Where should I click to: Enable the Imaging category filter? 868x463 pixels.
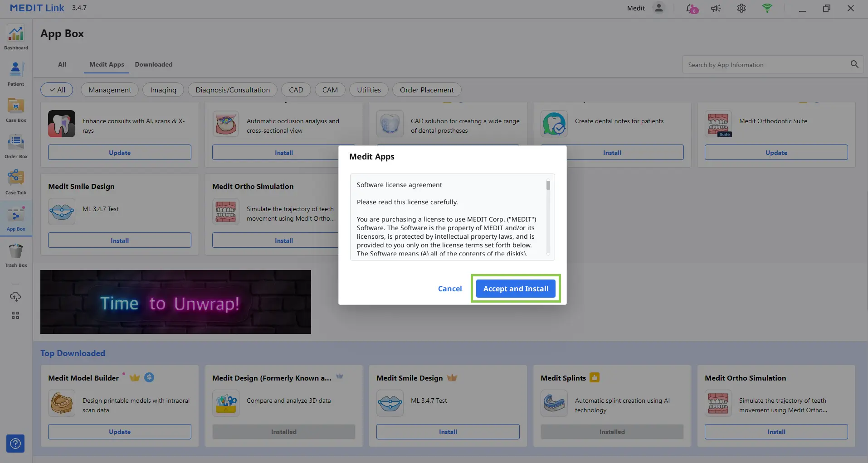(x=163, y=90)
